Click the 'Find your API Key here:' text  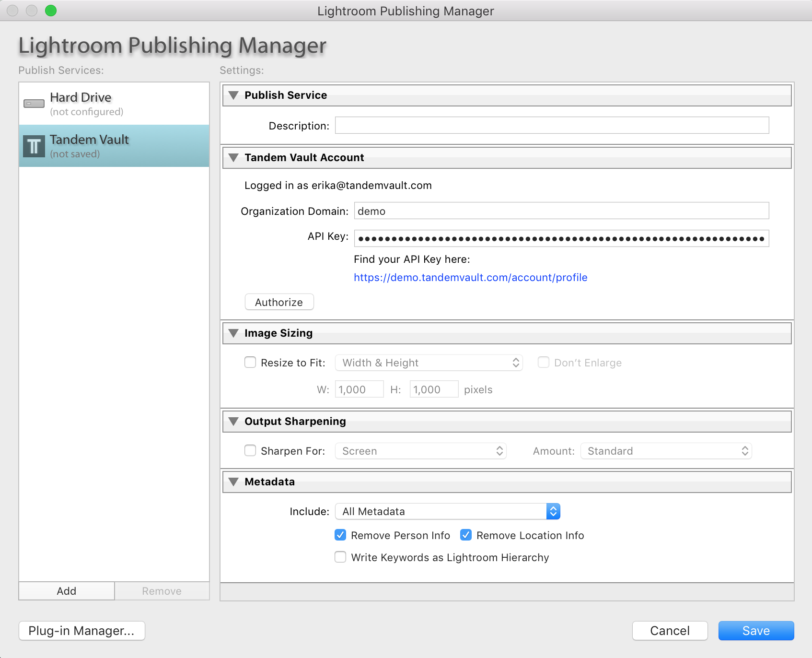412,259
